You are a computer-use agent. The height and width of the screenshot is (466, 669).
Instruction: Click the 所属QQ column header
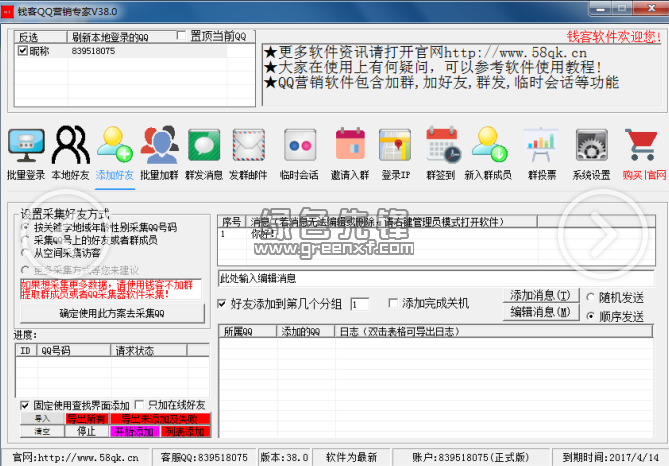click(248, 331)
